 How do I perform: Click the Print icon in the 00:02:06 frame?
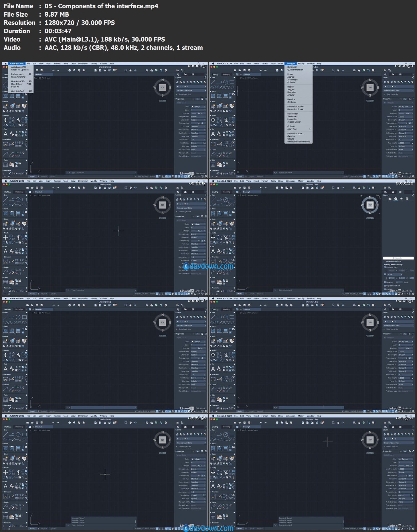(70, 305)
